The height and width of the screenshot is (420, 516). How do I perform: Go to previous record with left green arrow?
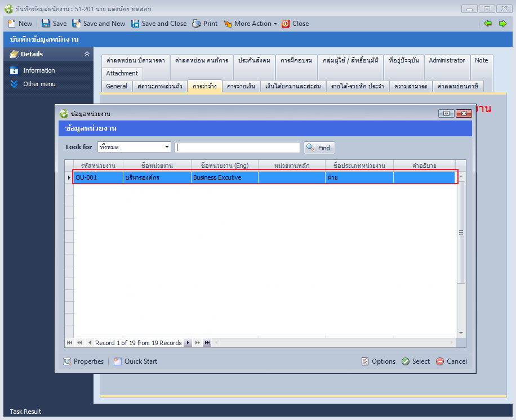[x=488, y=23]
